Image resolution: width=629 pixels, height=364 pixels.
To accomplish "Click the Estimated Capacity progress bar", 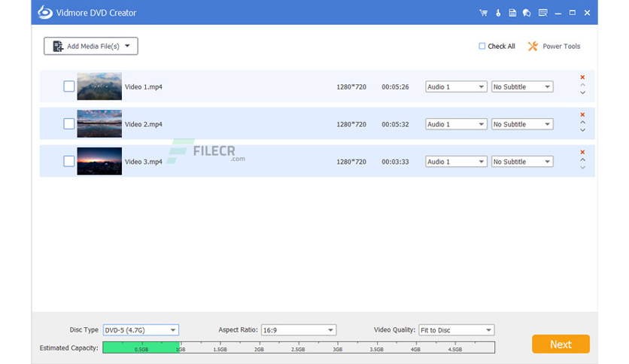I will [x=299, y=347].
